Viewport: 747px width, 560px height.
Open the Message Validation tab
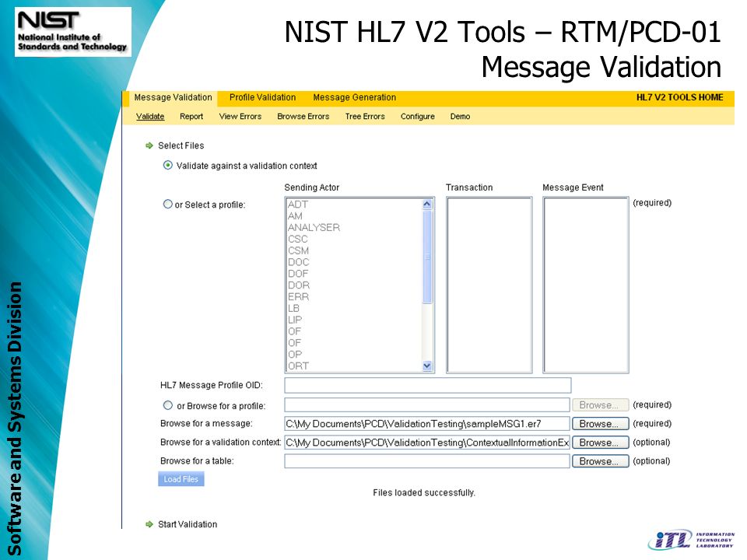click(x=173, y=98)
